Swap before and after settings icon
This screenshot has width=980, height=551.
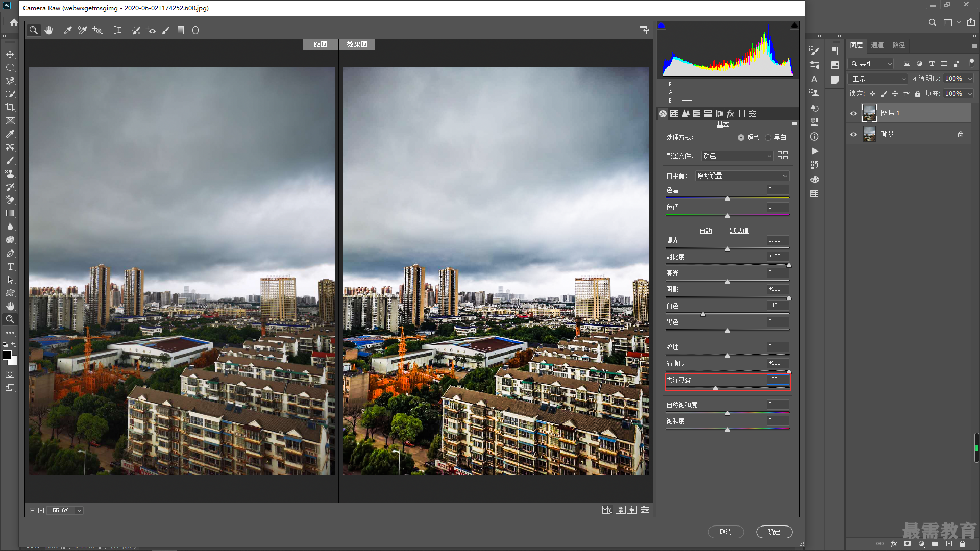click(621, 510)
